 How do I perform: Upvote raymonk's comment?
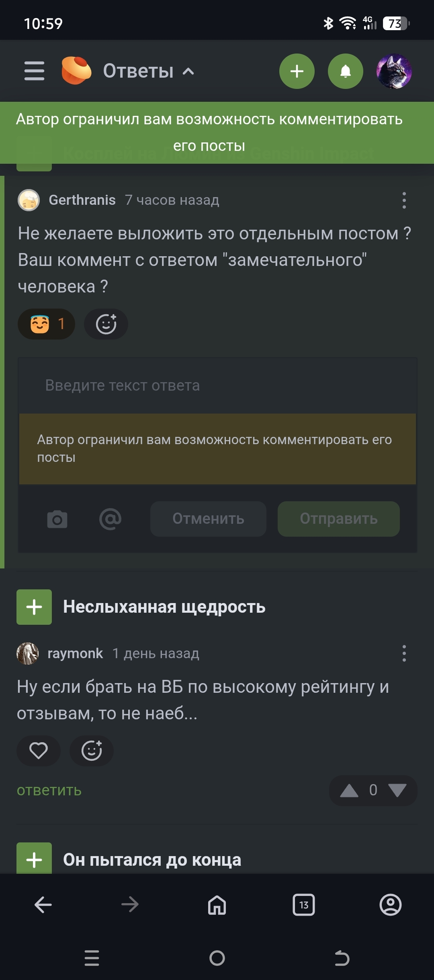(x=349, y=791)
